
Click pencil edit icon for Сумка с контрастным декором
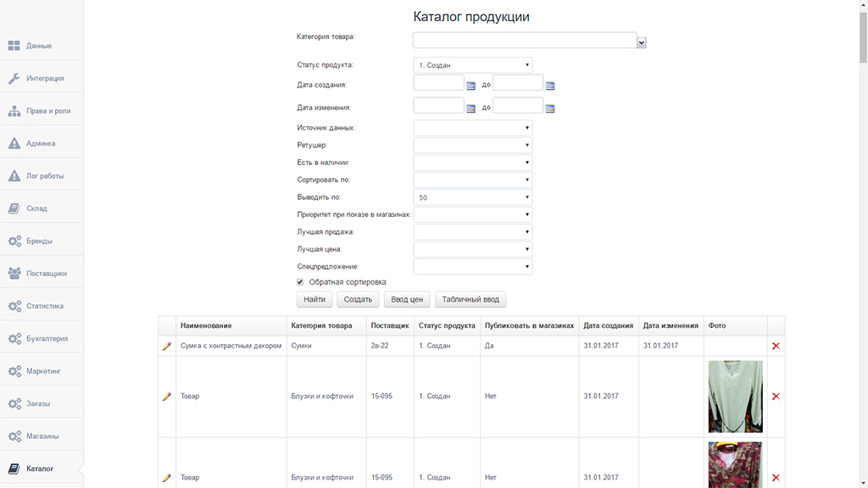click(167, 346)
